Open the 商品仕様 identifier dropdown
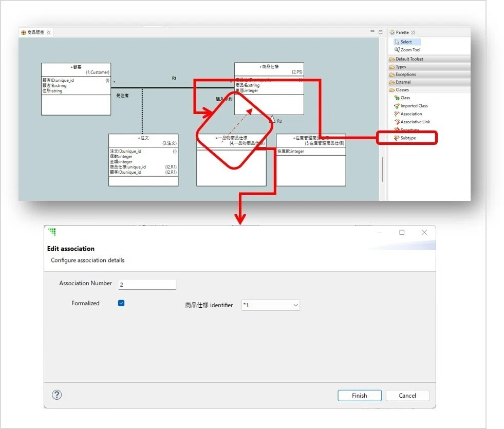The image size is (504, 429). point(271,305)
